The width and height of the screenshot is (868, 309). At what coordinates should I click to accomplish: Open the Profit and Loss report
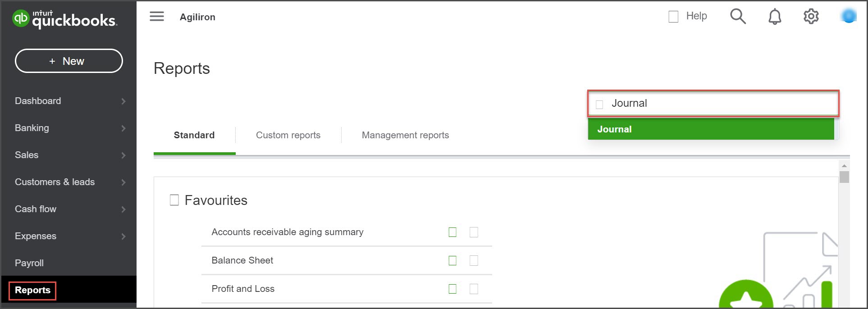[x=243, y=289]
